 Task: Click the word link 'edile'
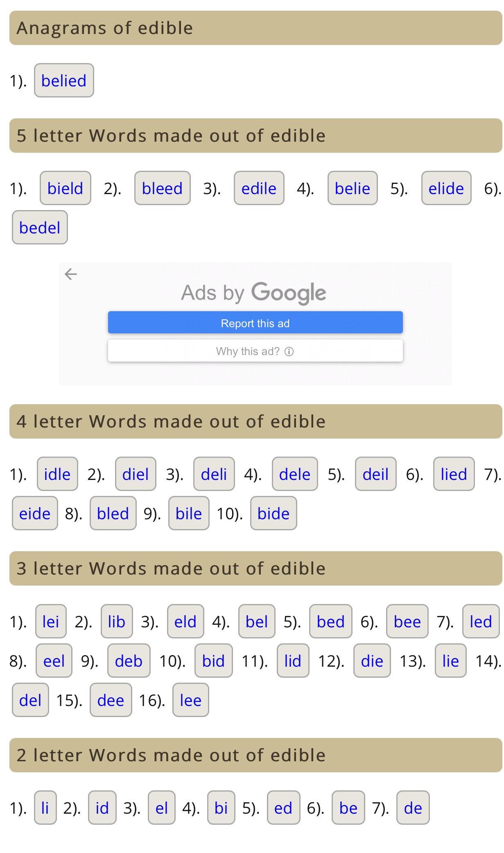click(259, 188)
